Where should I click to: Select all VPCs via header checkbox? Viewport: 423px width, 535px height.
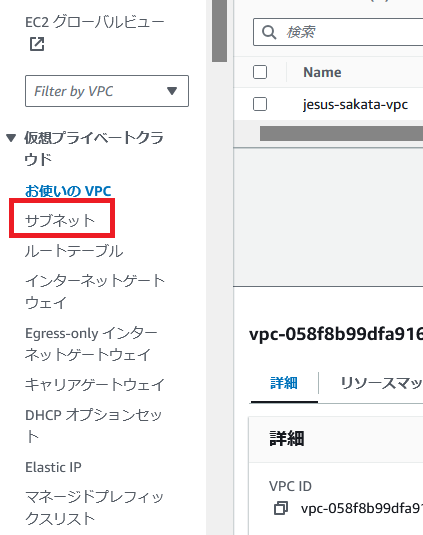260,72
